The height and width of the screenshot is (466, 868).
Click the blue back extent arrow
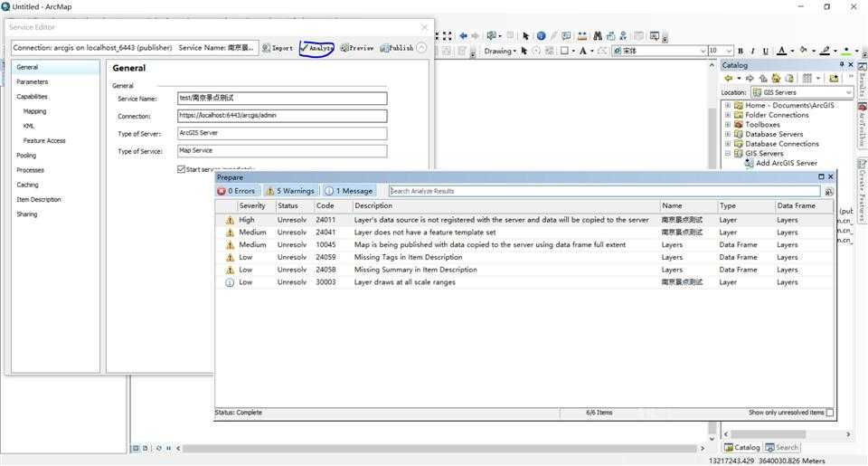point(463,36)
